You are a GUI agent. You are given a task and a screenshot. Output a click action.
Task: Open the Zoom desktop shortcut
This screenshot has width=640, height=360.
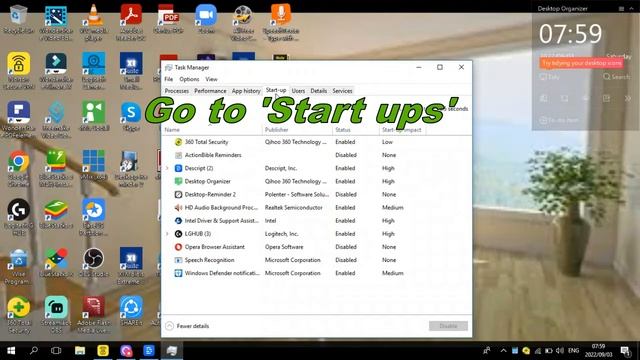pyautogui.click(x=206, y=19)
